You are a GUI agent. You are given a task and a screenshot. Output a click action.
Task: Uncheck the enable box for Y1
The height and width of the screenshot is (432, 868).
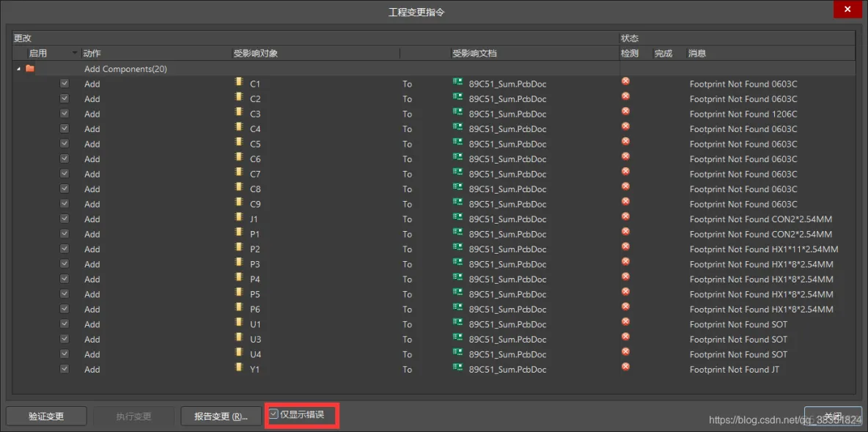point(65,368)
